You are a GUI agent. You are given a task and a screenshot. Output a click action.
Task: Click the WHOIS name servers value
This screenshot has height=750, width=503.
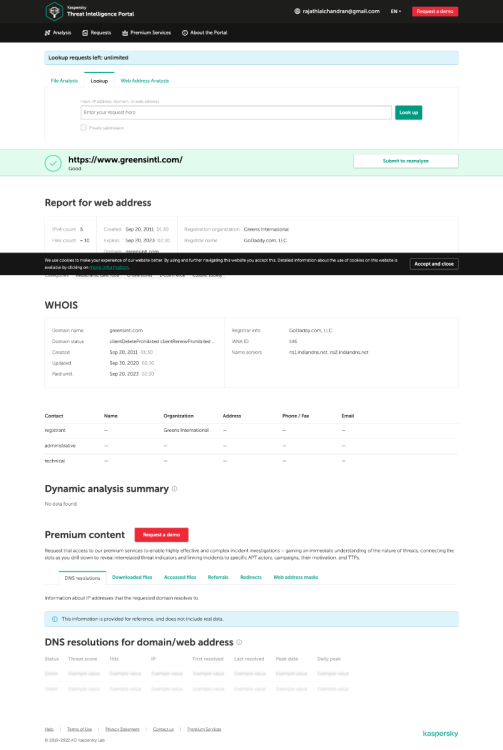tap(328, 353)
